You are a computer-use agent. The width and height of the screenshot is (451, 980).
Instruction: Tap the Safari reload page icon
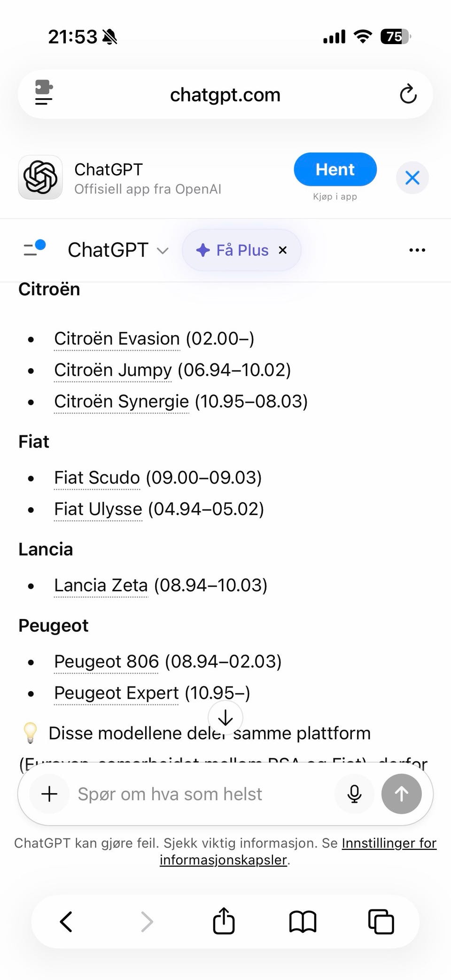click(x=408, y=94)
